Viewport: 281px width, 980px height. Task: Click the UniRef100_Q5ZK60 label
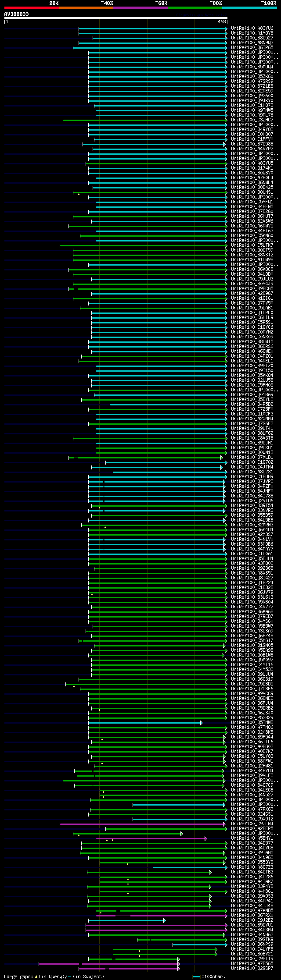coord(252,76)
